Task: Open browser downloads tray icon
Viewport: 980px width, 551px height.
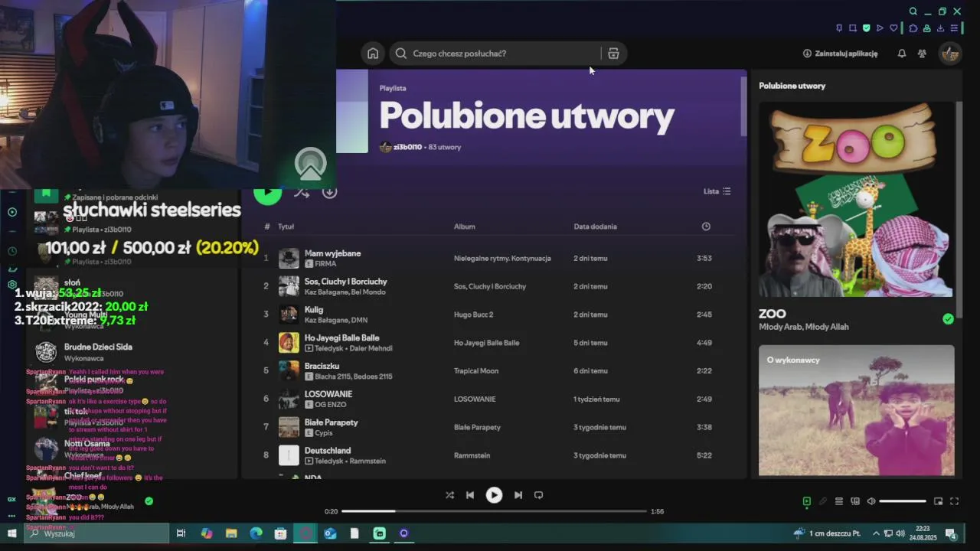Action: click(940, 28)
